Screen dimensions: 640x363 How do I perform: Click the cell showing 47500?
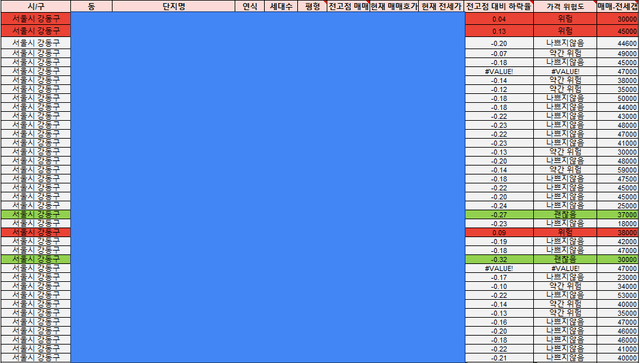(618, 179)
